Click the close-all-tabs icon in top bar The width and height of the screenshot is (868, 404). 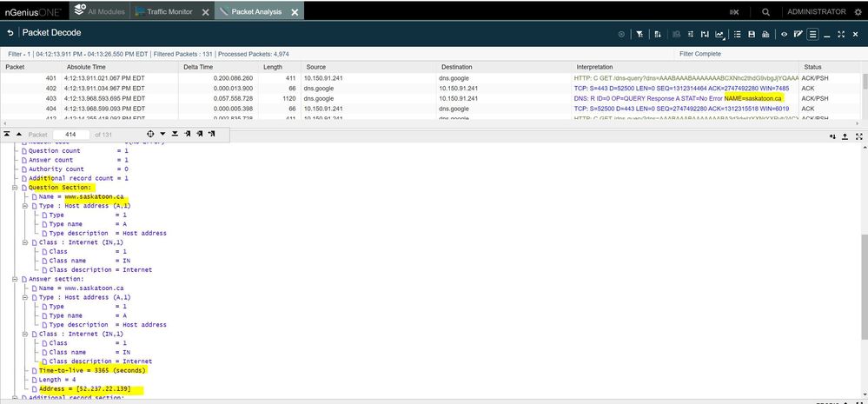coord(734,11)
